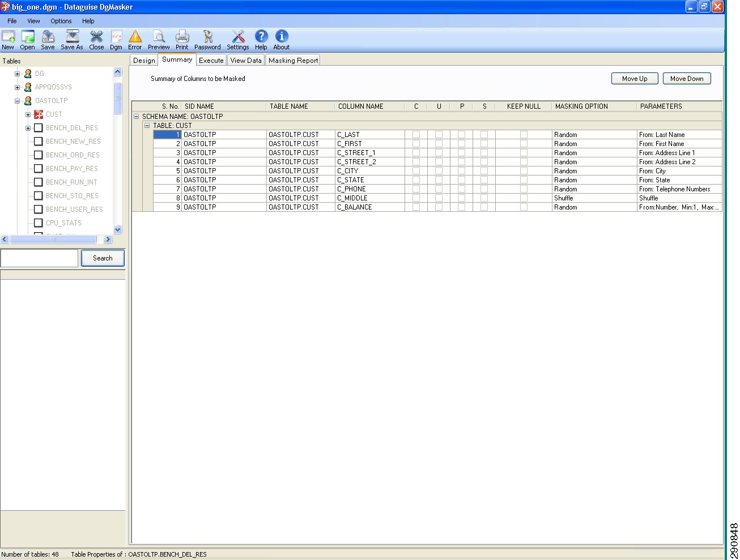Toggle the C checkbox in C_FIRST row
The image size is (740, 560).
pyautogui.click(x=416, y=144)
